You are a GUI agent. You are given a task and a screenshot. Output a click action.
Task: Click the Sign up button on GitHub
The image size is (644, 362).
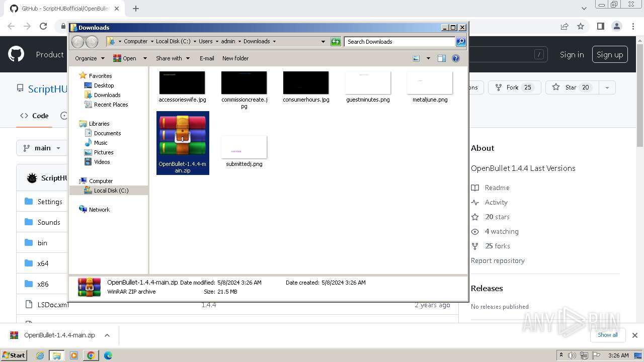[x=610, y=55]
